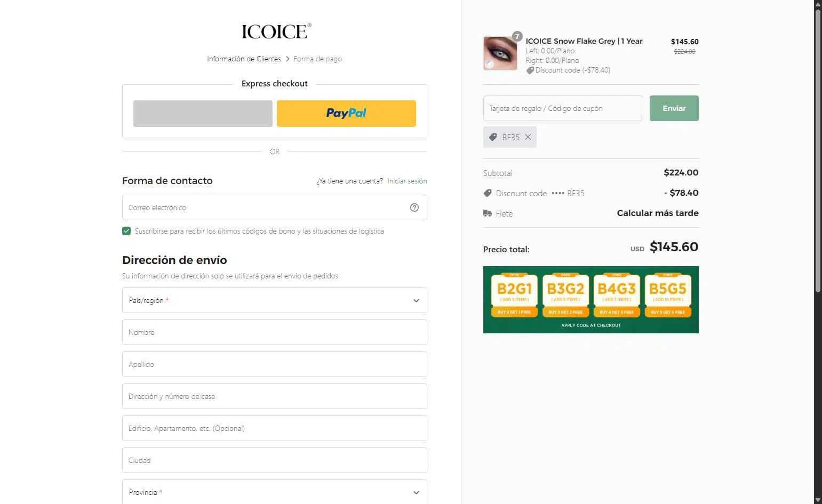Open the País/región dropdown
Screen dimensions: 822x504
click(275, 300)
